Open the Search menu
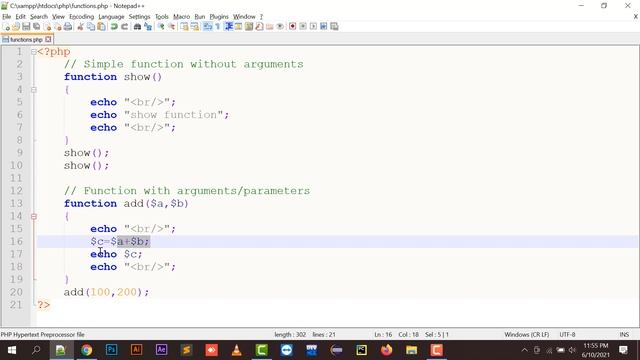The height and width of the screenshot is (360, 640). (39, 17)
